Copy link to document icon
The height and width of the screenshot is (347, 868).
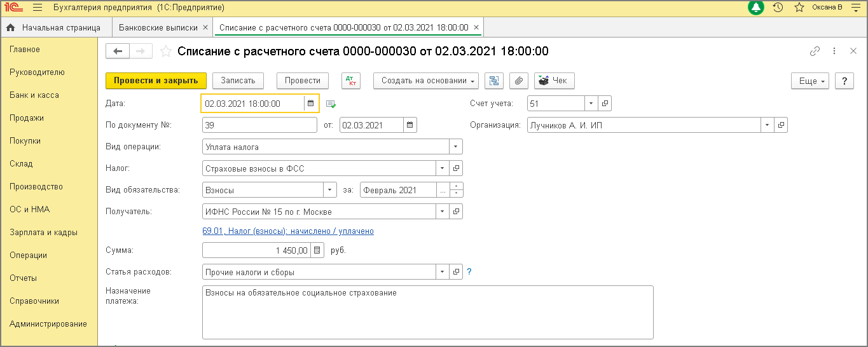click(x=815, y=51)
